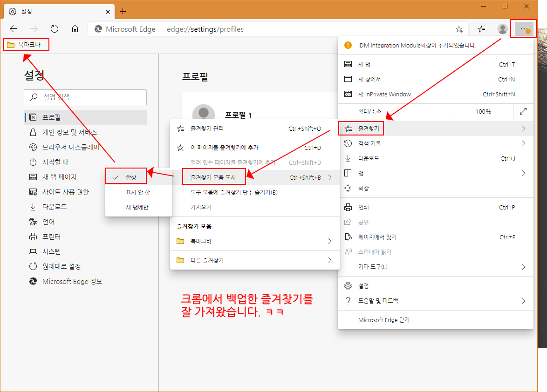Open the profile avatar icon in toolbar
This screenshot has height=392, width=547.
pyautogui.click(x=502, y=29)
